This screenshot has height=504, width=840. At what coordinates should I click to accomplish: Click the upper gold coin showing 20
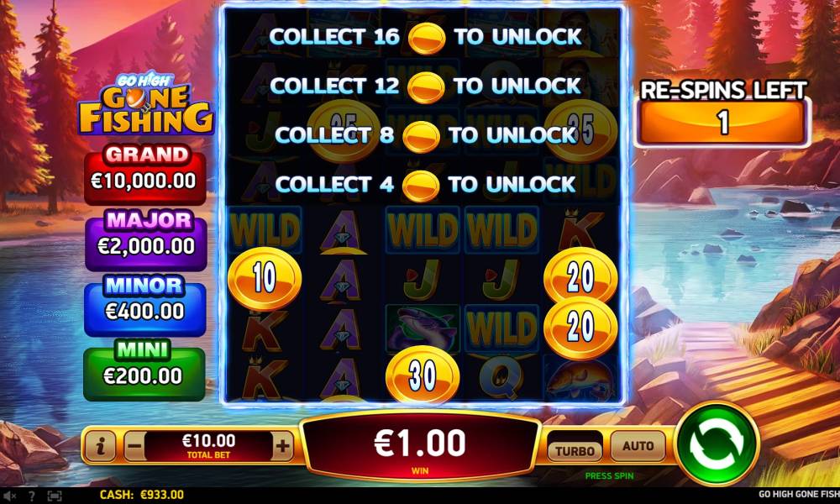pyautogui.click(x=580, y=277)
